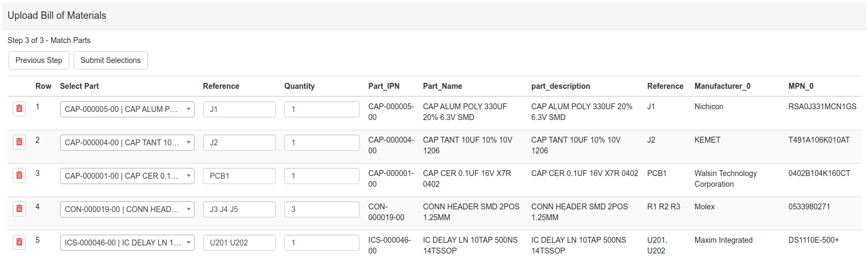Expand the CON-000019-00 part dropdown

point(127,209)
